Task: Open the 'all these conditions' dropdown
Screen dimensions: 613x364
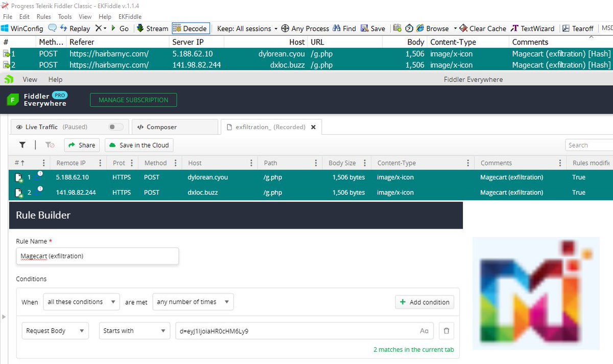Action: click(82, 302)
